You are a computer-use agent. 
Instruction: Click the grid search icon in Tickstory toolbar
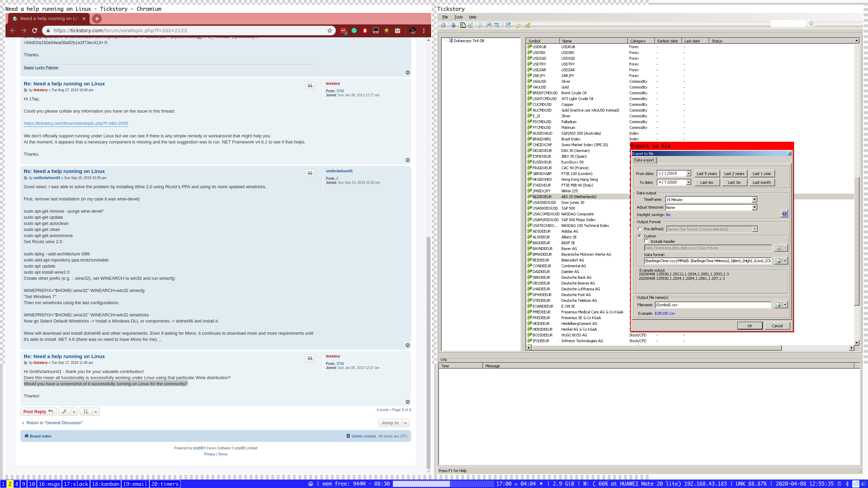point(497,25)
